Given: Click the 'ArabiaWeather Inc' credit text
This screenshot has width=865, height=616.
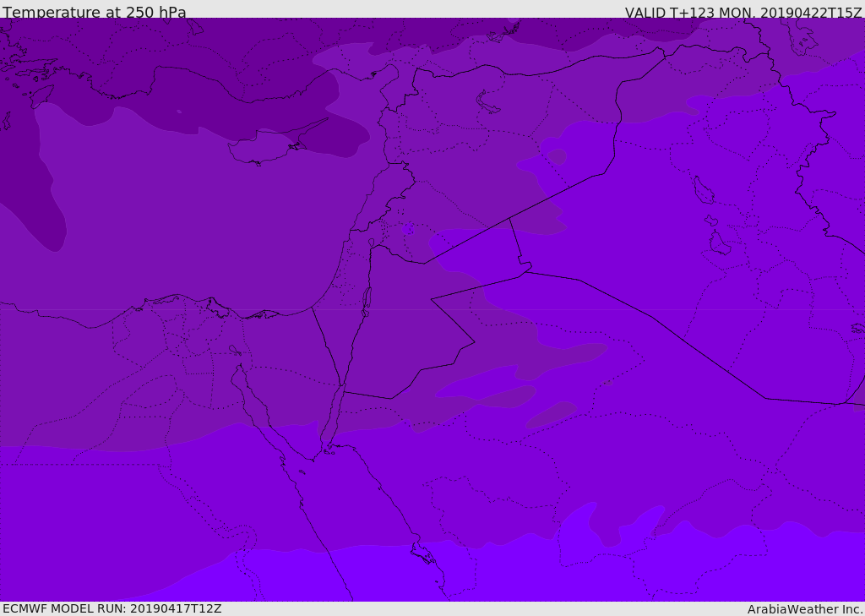Looking at the screenshot, I should (805, 609).
